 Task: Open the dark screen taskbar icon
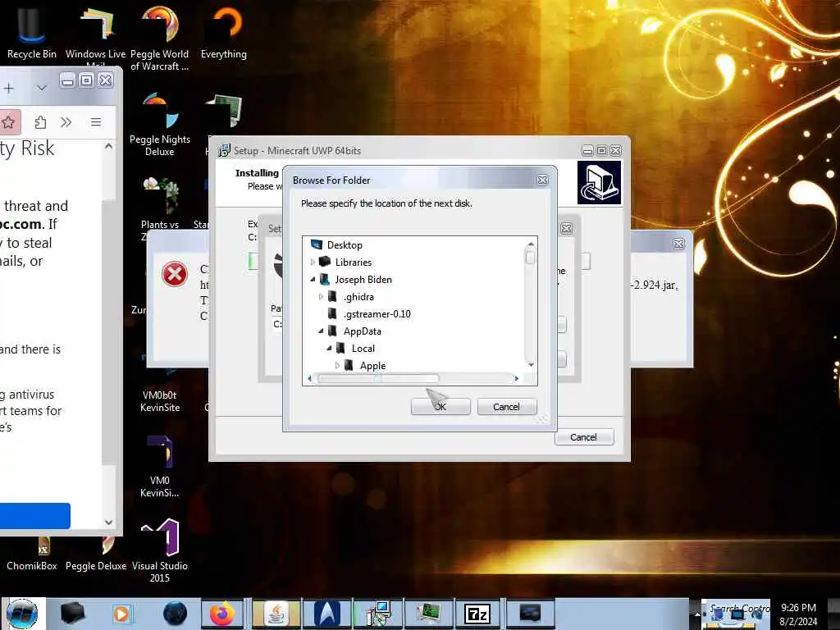529,614
